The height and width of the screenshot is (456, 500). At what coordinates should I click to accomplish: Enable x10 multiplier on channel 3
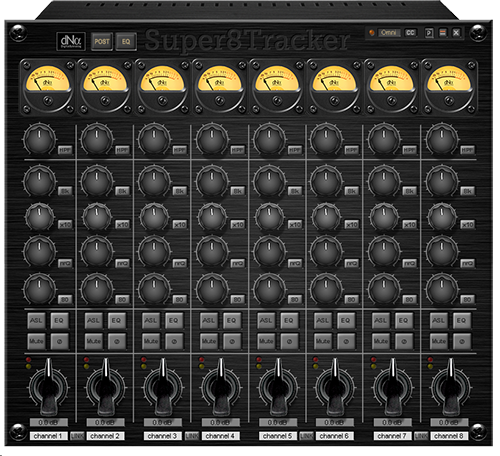180,225
